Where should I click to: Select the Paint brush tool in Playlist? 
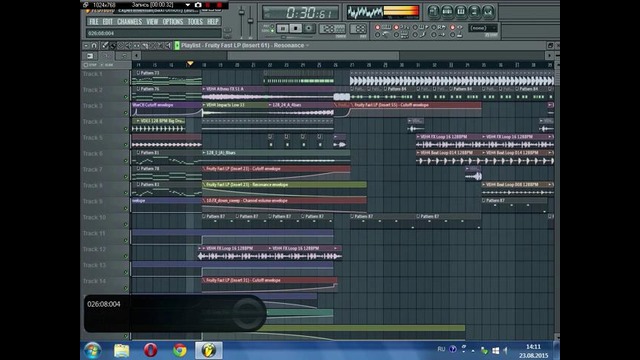click(x=113, y=45)
